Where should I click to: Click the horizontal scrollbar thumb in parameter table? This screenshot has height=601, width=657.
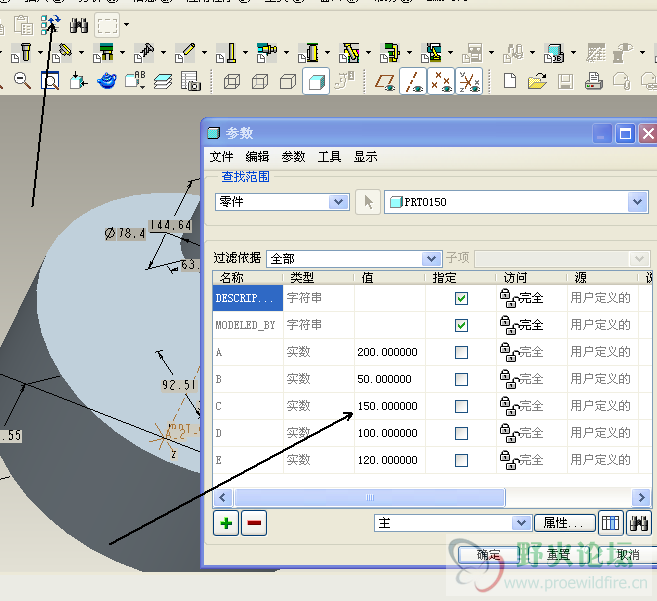(370, 497)
